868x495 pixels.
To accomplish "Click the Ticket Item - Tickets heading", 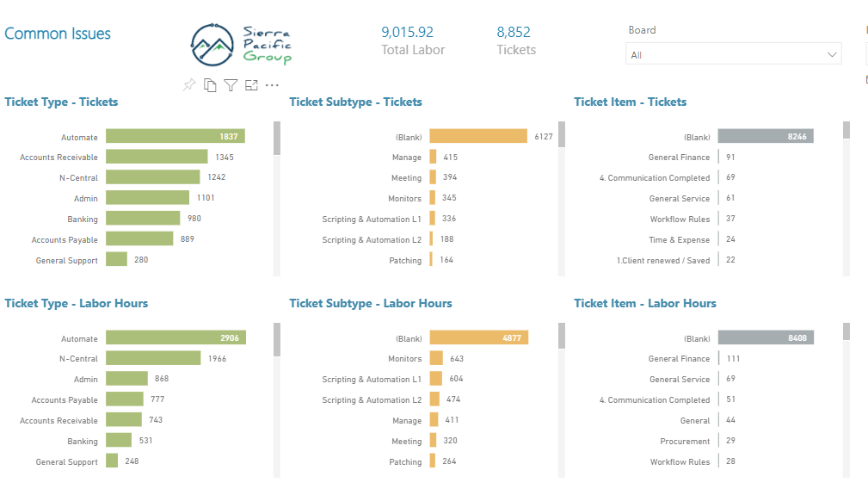I will point(630,102).
